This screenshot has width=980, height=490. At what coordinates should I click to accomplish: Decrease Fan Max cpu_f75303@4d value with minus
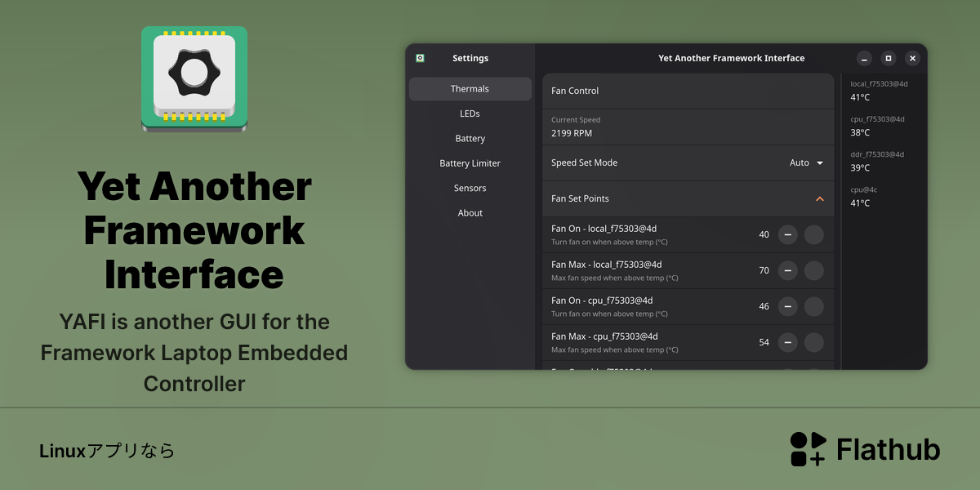click(x=787, y=343)
